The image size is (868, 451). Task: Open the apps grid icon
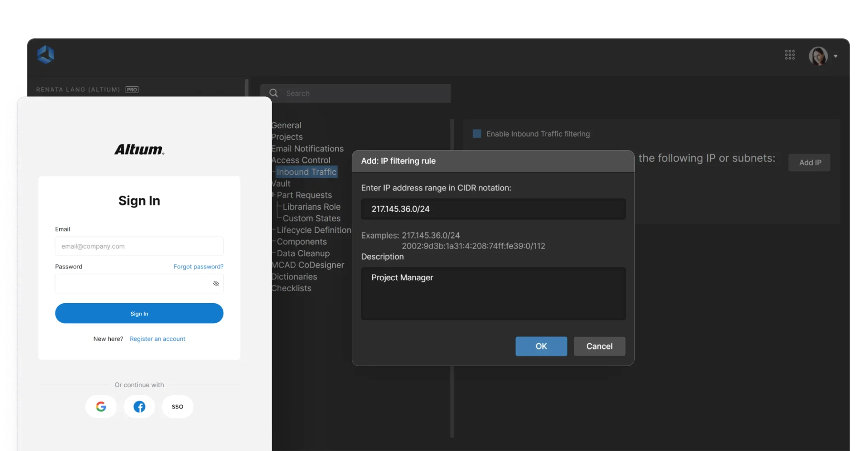[x=790, y=55]
